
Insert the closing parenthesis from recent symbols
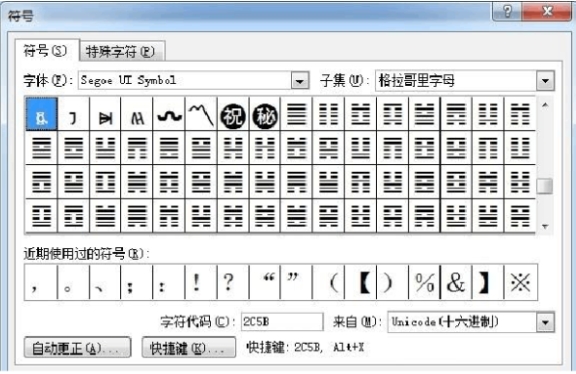pyautogui.click(x=392, y=282)
